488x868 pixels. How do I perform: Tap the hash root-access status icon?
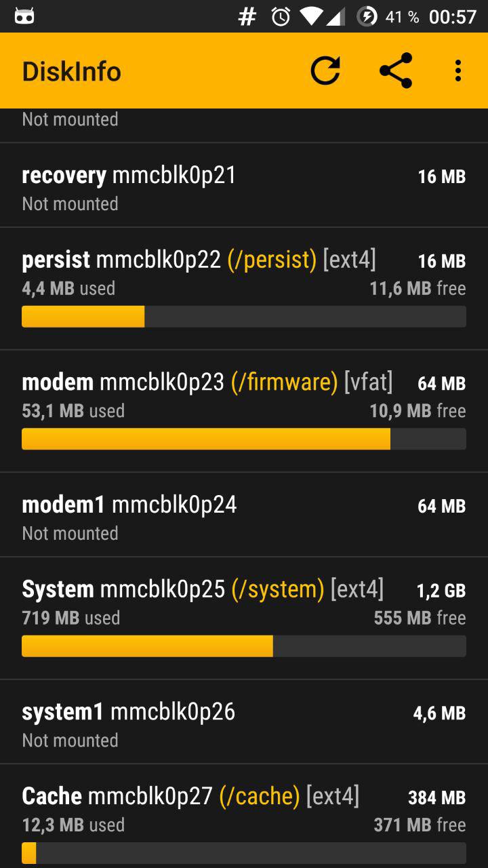(247, 17)
